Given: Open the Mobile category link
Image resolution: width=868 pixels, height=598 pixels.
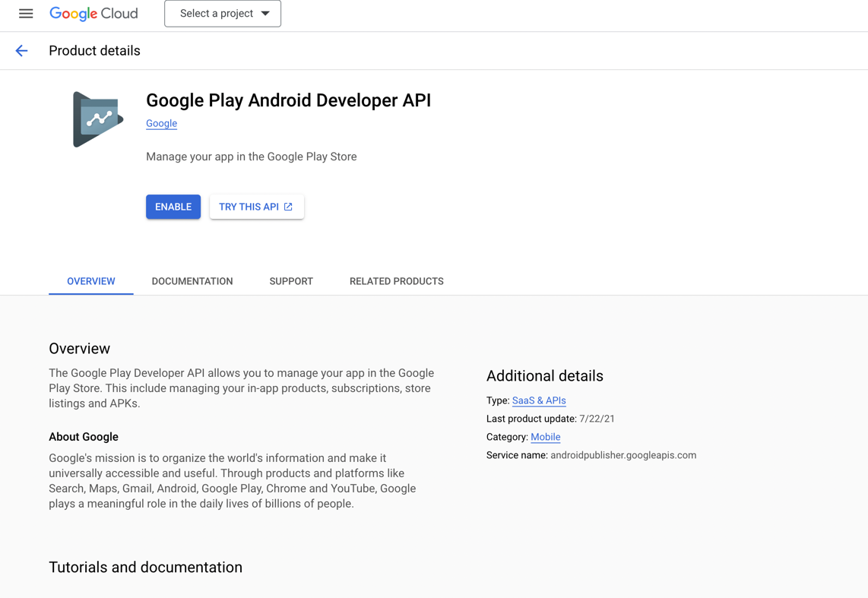Looking at the screenshot, I should (x=545, y=437).
